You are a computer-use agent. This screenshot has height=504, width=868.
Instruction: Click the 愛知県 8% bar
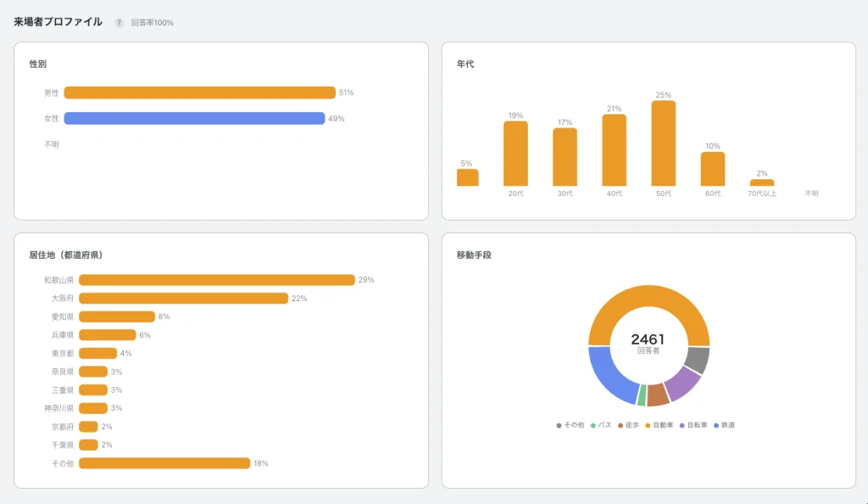point(117,316)
